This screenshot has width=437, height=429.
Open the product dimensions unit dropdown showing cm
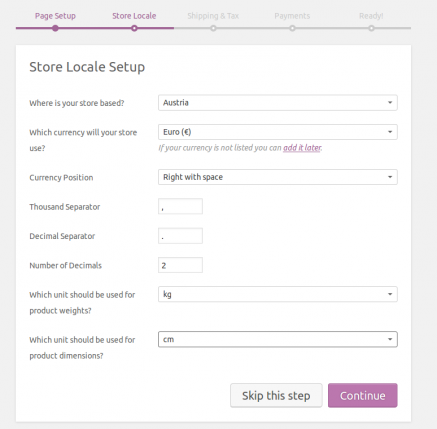pos(278,339)
